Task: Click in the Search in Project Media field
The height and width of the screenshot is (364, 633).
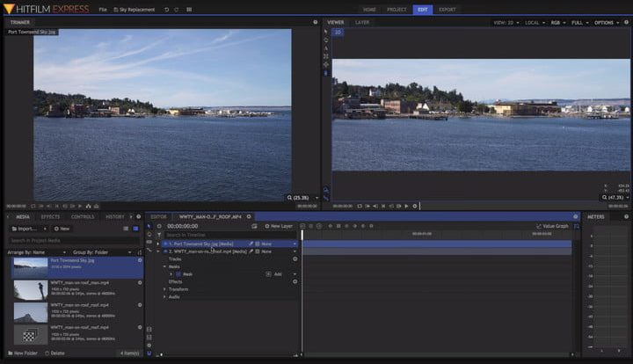Action: [x=70, y=240]
